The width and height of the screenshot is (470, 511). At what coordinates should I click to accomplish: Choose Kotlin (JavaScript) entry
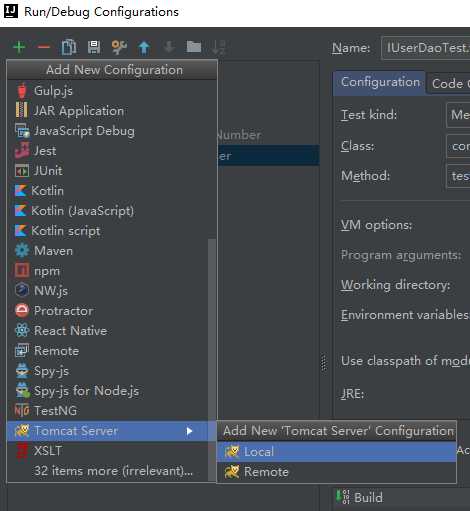coord(112,211)
